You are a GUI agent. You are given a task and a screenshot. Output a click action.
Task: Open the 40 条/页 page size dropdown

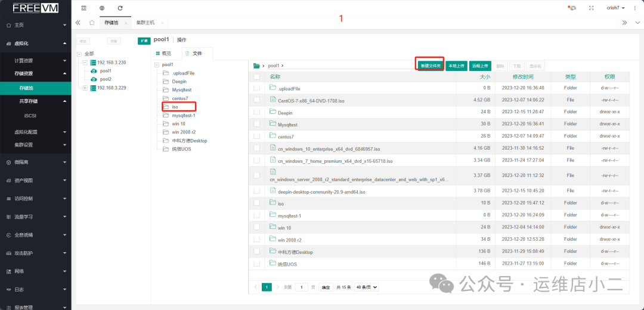click(x=366, y=287)
